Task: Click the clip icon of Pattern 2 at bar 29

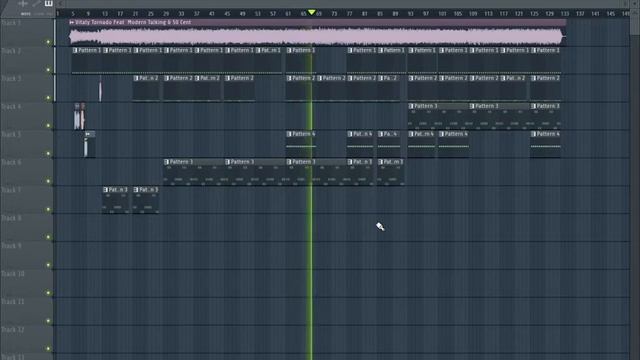Action: pyautogui.click(x=167, y=78)
